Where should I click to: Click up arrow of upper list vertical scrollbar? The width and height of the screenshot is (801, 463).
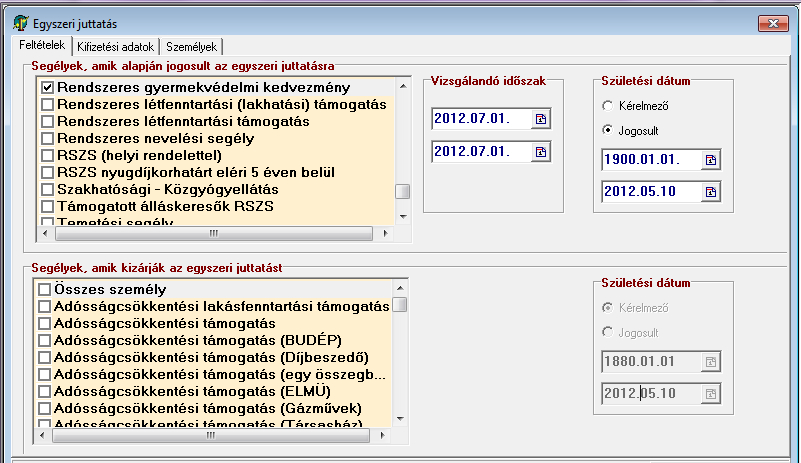(403, 86)
